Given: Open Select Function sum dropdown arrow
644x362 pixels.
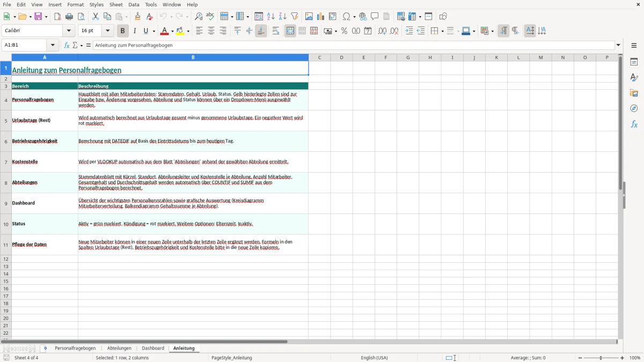Looking at the screenshot, I should pos(82,46).
